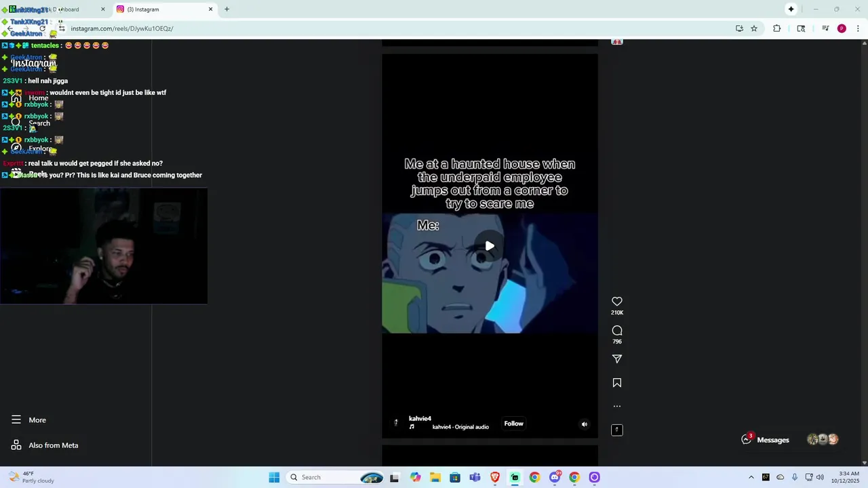Open 'kahvie4 · Original audio' link
This screenshot has width=868, height=488.
(x=460, y=427)
